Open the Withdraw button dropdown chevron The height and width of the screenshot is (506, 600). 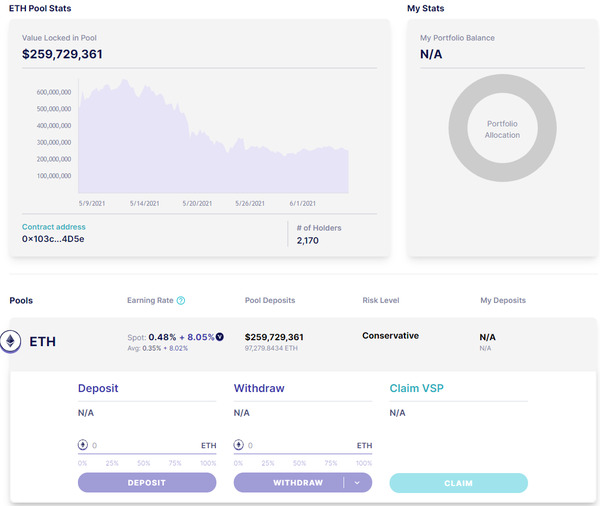point(357,483)
